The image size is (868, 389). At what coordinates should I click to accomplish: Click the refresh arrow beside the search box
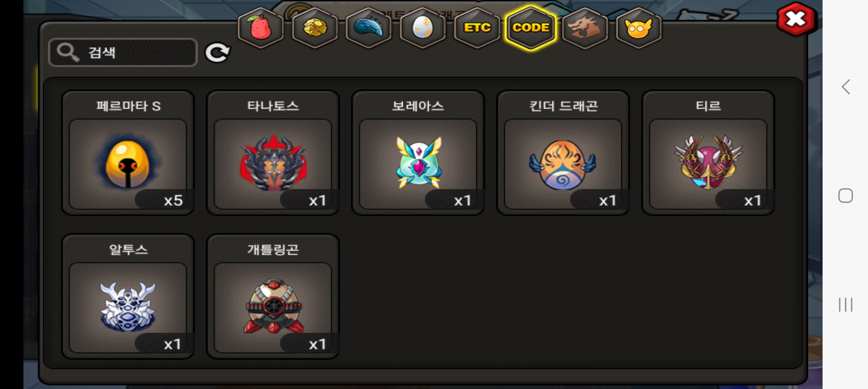point(217,53)
